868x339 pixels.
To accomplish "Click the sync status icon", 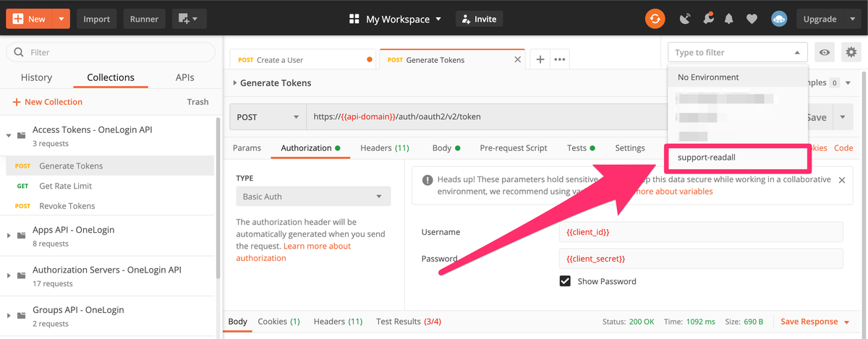I will coord(655,19).
